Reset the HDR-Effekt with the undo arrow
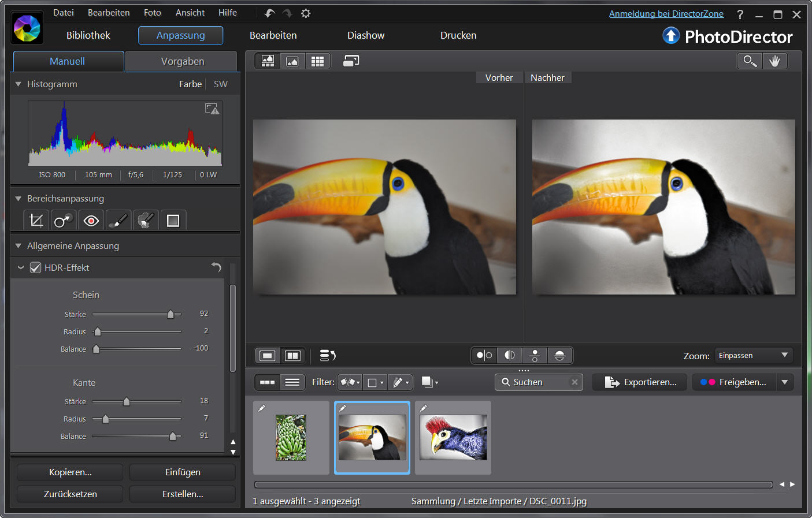Viewport: 812px width, 518px height. coord(216,267)
